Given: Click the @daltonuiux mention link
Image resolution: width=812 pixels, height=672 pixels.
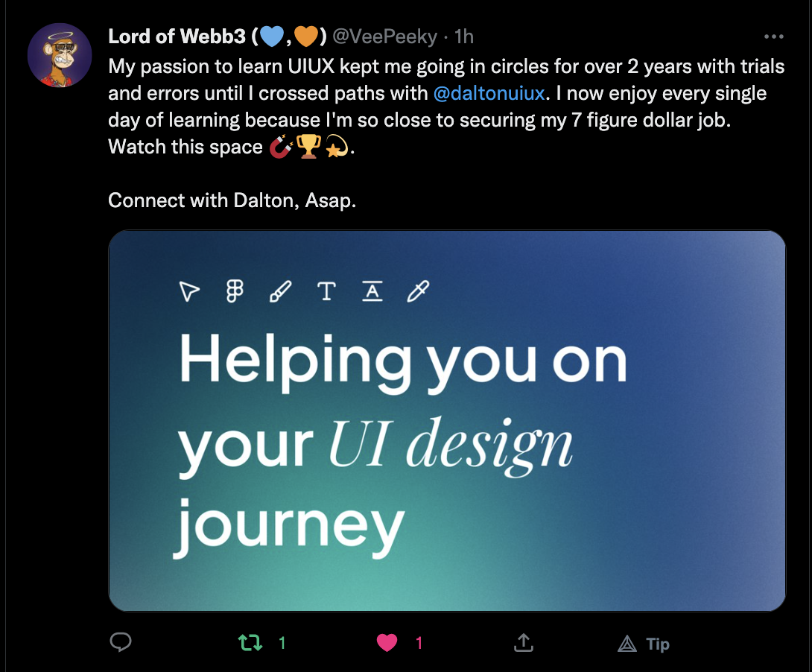Looking at the screenshot, I should click(489, 93).
